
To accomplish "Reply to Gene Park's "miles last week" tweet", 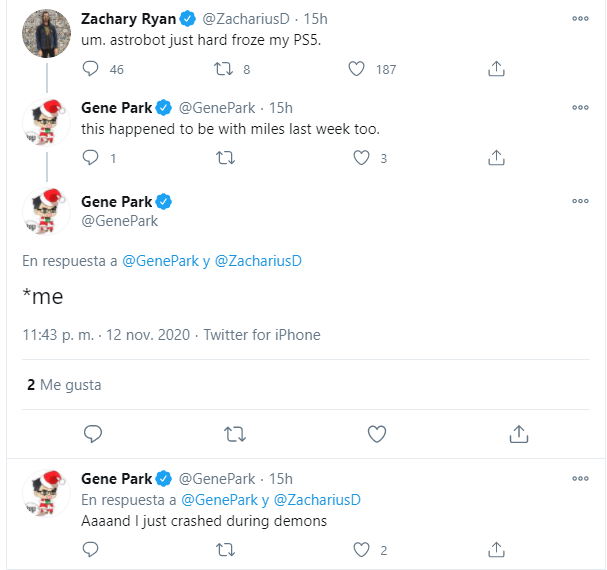I will click(91, 157).
